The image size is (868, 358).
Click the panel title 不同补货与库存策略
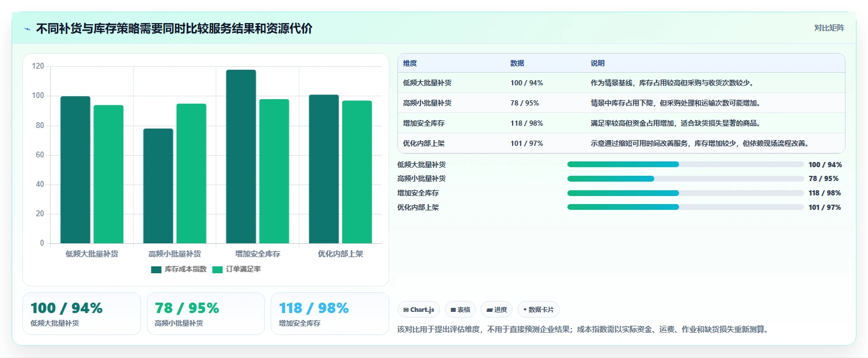pos(174,28)
